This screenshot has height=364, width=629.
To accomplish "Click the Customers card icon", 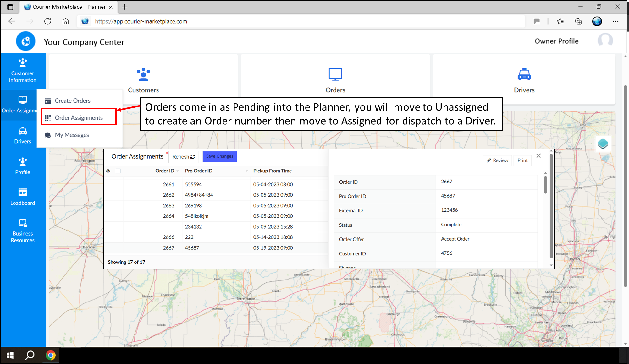I will coord(143,74).
